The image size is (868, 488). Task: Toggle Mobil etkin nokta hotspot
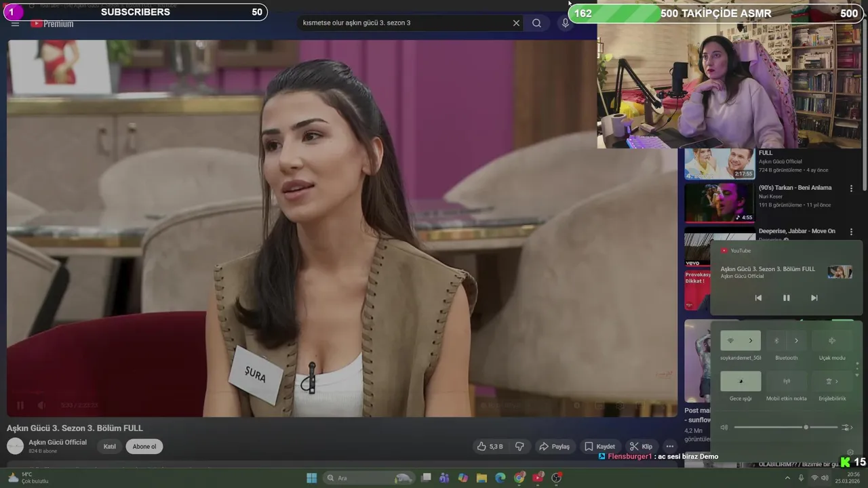tap(787, 381)
